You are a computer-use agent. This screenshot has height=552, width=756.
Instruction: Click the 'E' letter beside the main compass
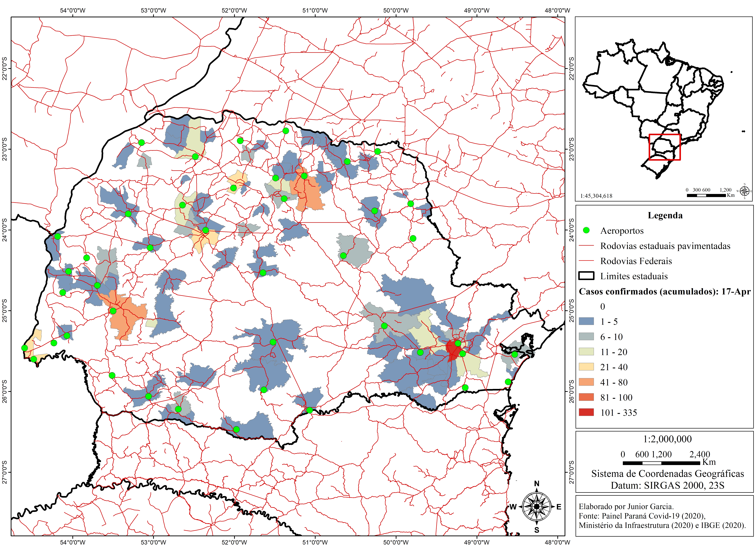tap(559, 507)
